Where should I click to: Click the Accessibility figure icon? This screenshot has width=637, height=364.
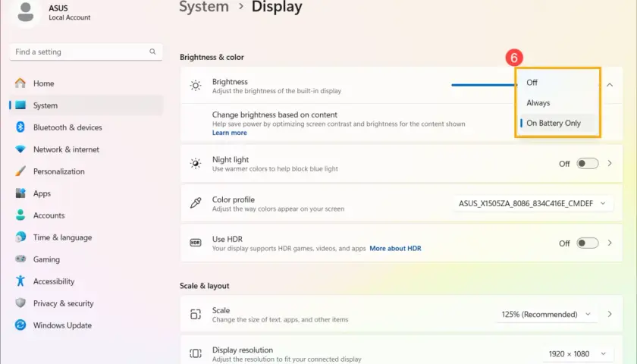20,281
